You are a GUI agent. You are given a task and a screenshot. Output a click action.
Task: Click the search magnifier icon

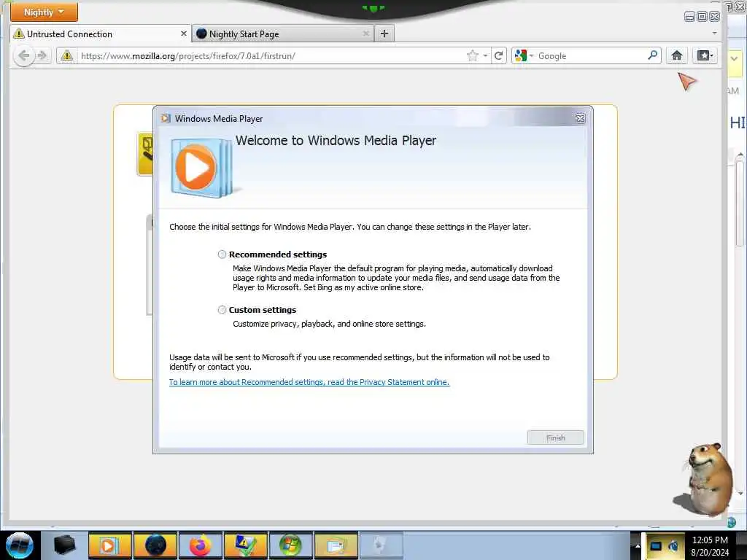pos(653,55)
